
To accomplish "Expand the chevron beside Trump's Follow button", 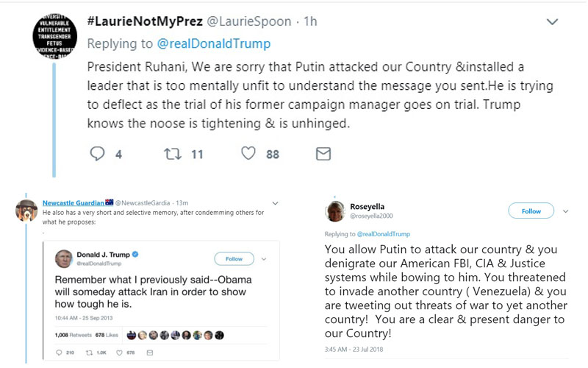I will coord(263,258).
